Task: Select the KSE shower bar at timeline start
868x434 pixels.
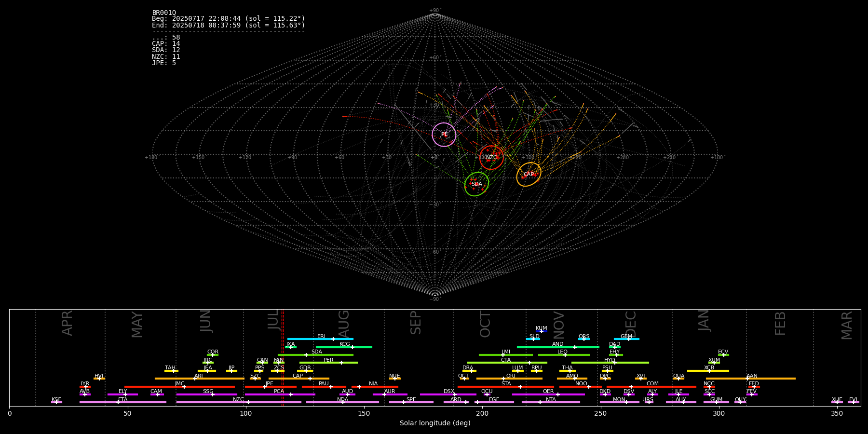Action: pyautogui.click(x=56, y=402)
